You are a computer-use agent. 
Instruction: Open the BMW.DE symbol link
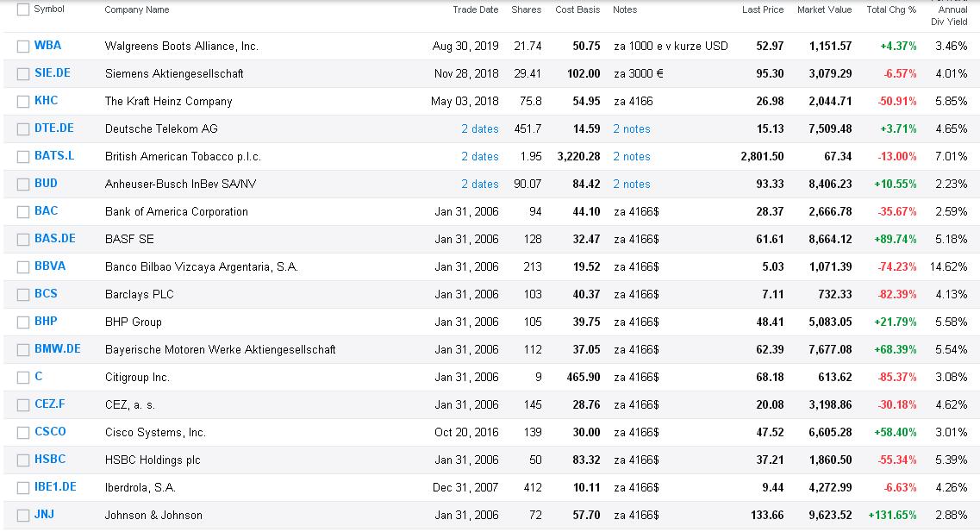coord(58,349)
